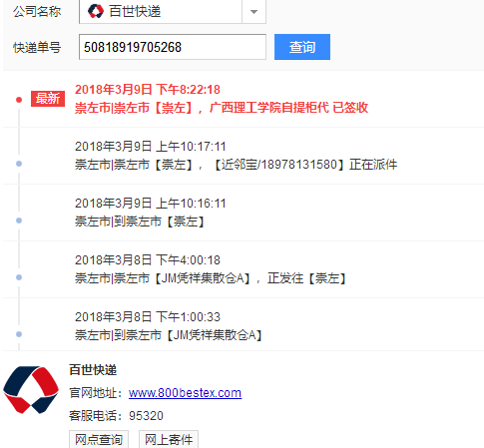484x448 pixels.
Task: Select text 2018年3月8日 下午4:00:18
Action: tap(148, 260)
